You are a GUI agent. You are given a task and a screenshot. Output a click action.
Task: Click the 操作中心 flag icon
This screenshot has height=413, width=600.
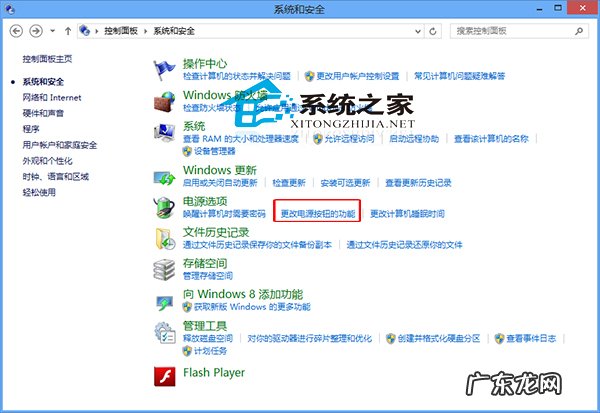tap(164, 70)
